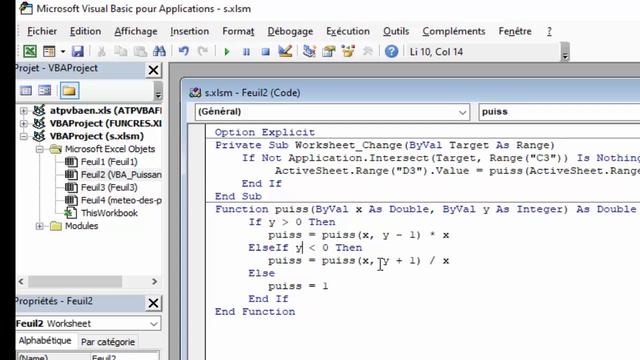Image resolution: width=640 pixels, height=360 pixels.
Task: Expand the atpvbaen.xls project node
Action: click(x=24, y=111)
